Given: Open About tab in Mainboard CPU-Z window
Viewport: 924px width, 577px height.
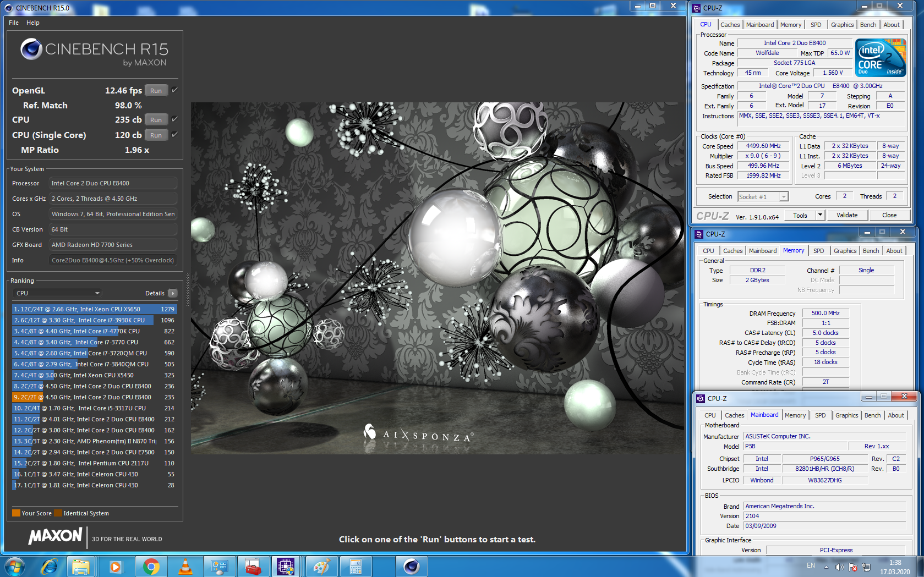Looking at the screenshot, I should (895, 415).
